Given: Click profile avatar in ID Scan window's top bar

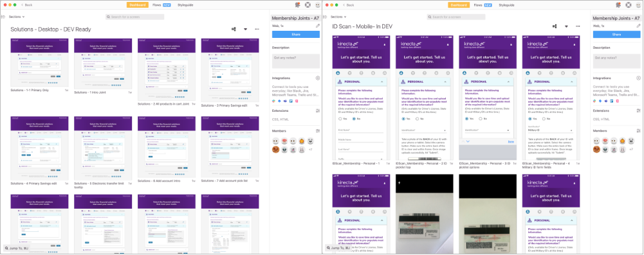Looking at the screenshot, I should 638,5.
